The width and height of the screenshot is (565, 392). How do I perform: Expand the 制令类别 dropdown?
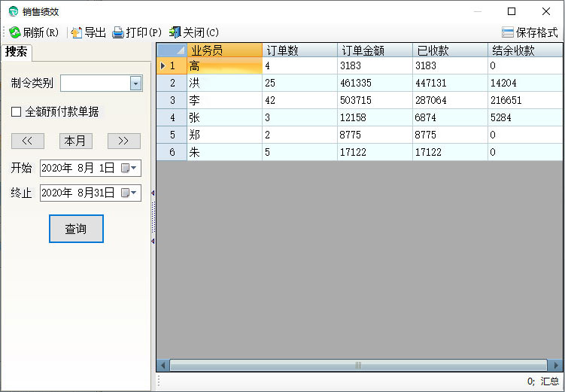[135, 83]
